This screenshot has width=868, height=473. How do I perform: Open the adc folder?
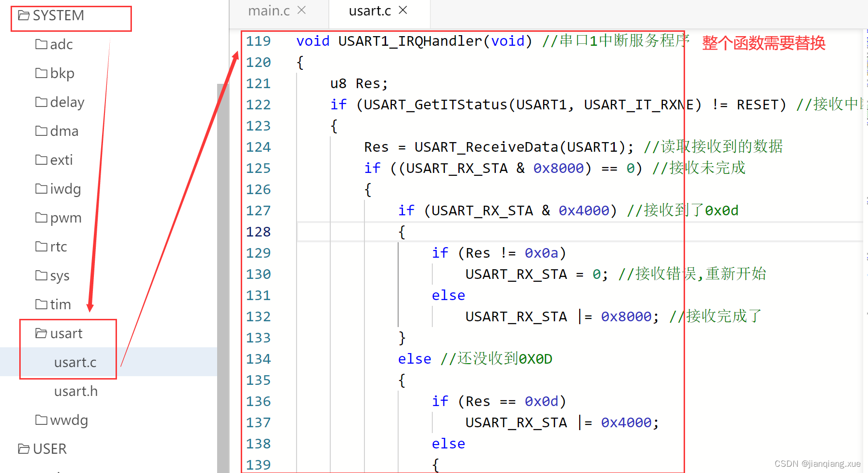point(54,44)
